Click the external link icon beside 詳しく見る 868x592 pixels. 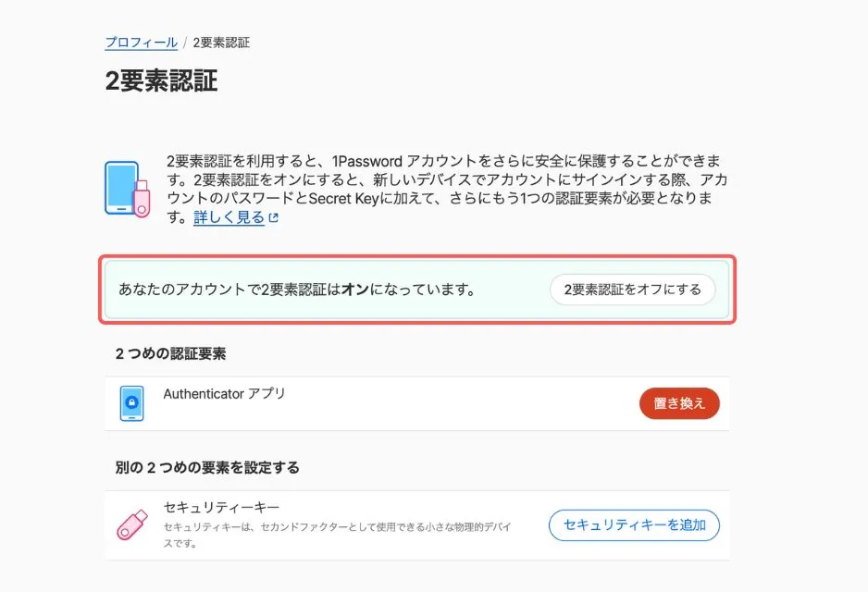(x=273, y=218)
